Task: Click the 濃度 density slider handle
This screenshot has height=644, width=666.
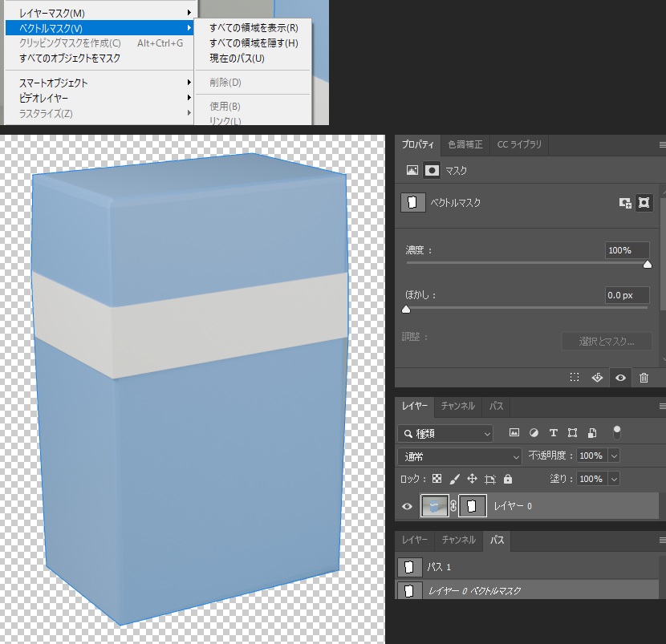Action: [647, 265]
